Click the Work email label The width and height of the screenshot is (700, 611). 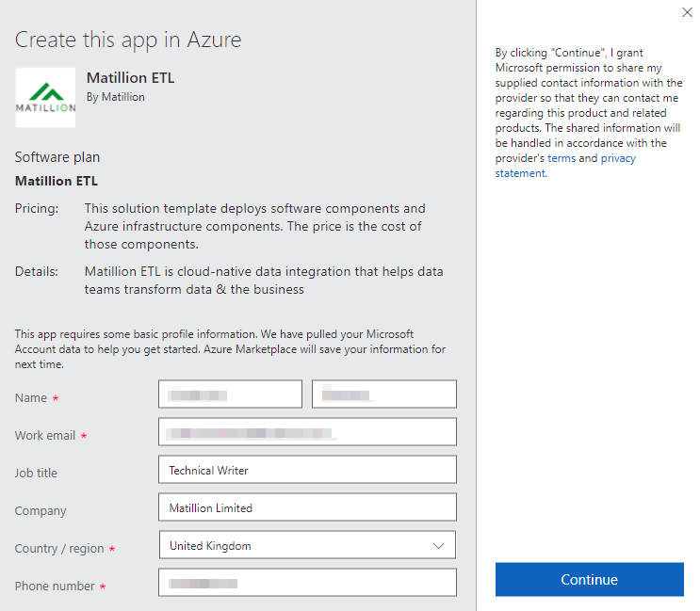point(45,435)
